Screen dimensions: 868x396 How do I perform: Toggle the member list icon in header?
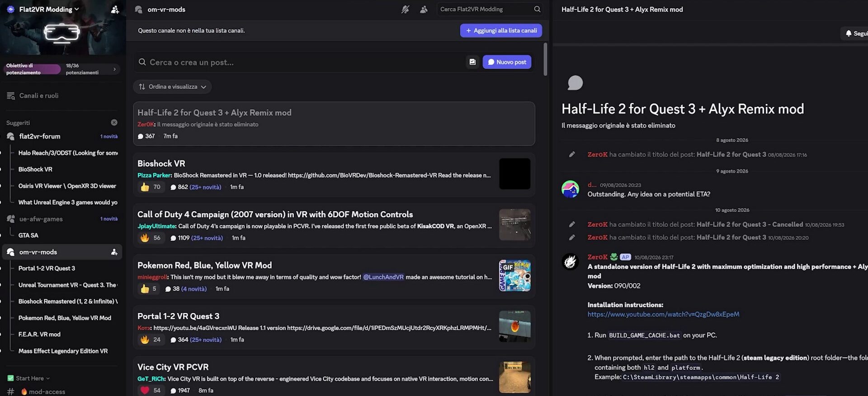click(x=424, y=9)
